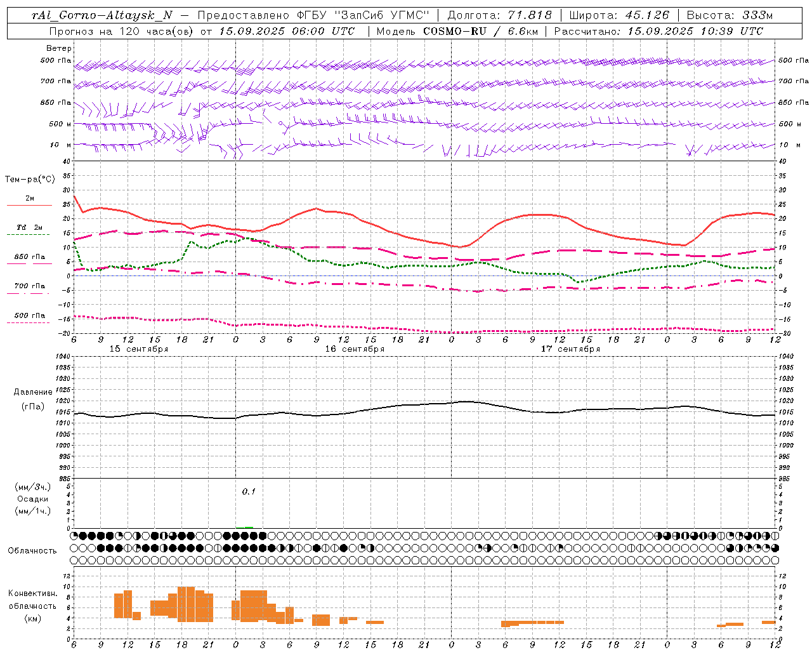Image resolution: width=812 pixels, height=650 pixels.
Task: Click the Конвективн. label of the cloud panel
Action: 33,594
